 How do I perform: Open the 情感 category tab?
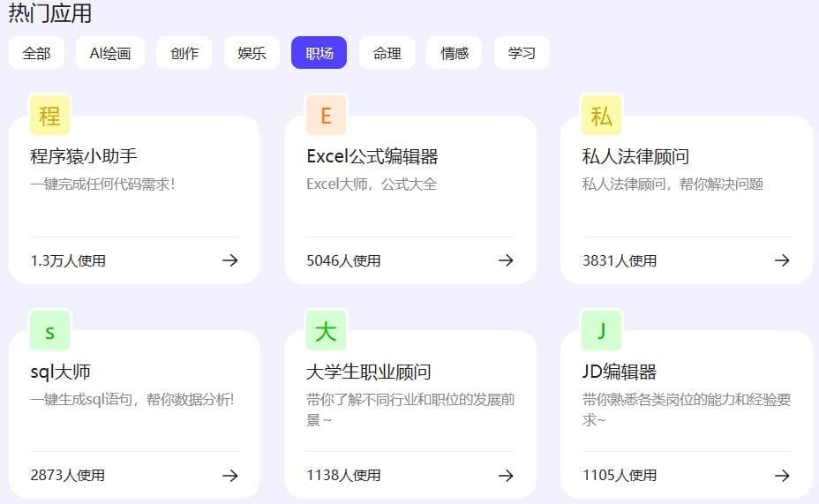click(x=455, y=53)
